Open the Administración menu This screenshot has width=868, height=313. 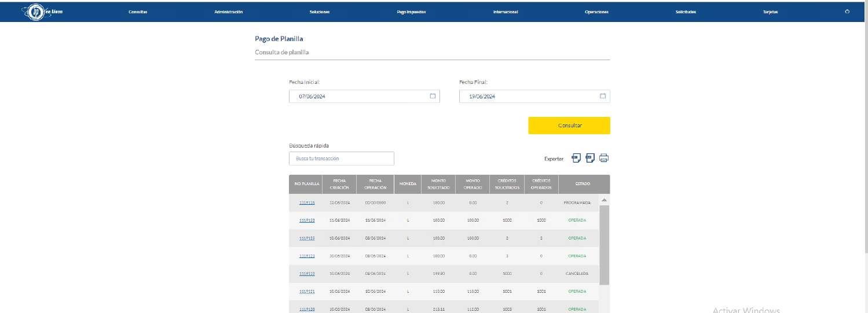click(x=228, y=12)
